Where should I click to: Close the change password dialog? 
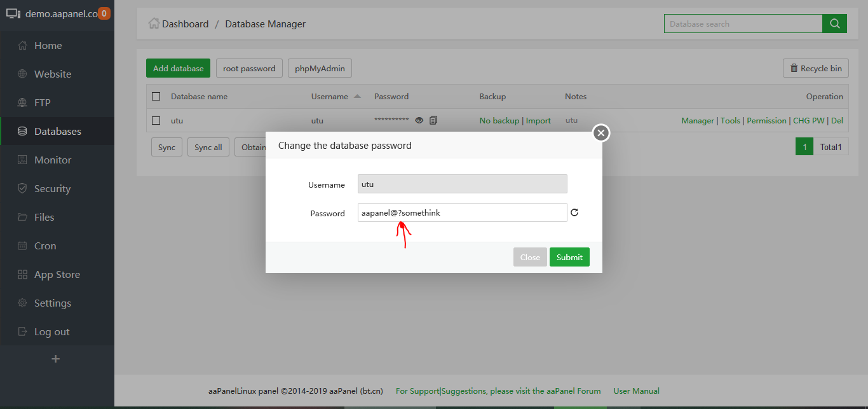pyautogui.click(x=601, y=133)
